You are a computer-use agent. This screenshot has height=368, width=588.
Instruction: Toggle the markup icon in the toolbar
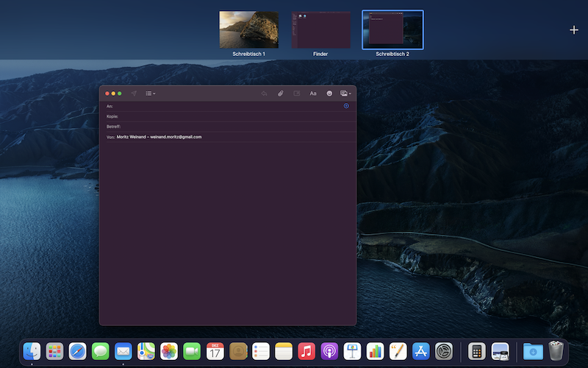click(x=297, y=93)
